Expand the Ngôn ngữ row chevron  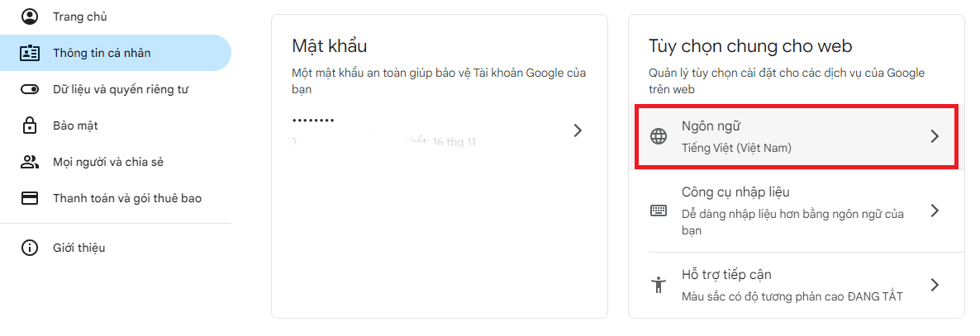point(935,136)
